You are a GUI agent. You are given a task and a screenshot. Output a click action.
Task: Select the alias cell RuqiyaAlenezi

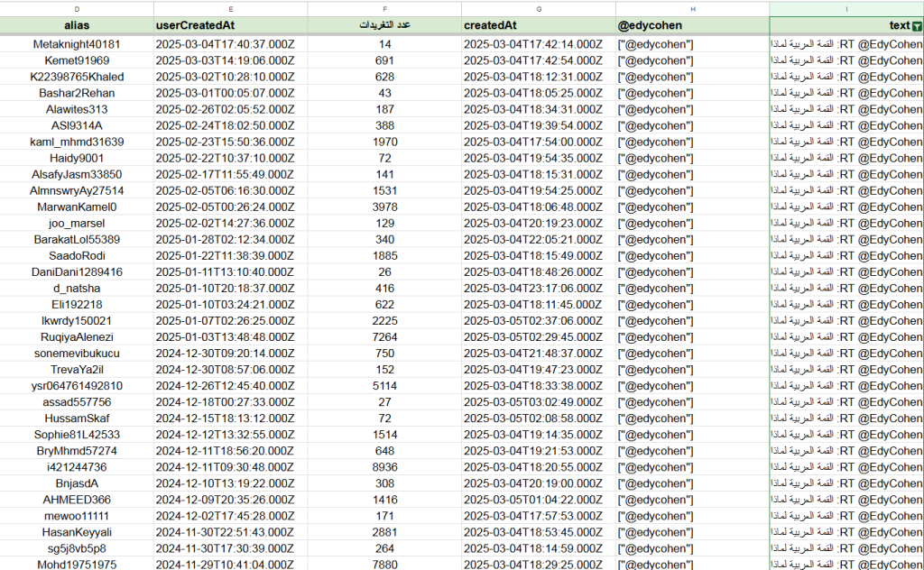[77, 336]
